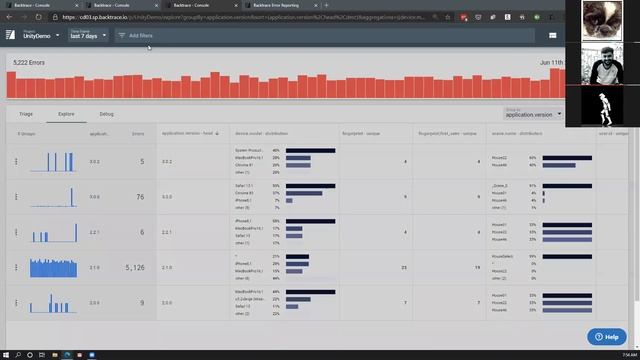Viewport: 640px width, 360px height.
Task: Open row menu (three dots) for the 9-error row
Action: coord(16,303)
